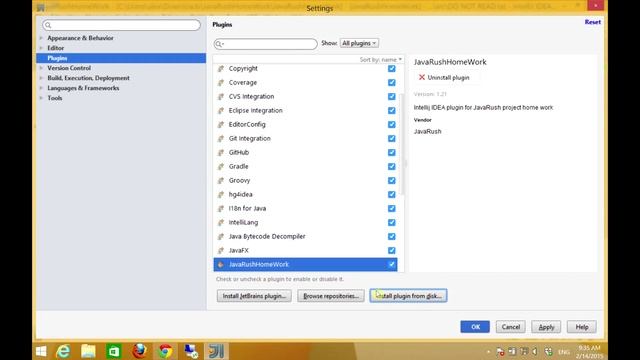The width and height of the screenshot is (640, 360).
Task: Click the GitHub plugin icon
Action: coord(221,153)
